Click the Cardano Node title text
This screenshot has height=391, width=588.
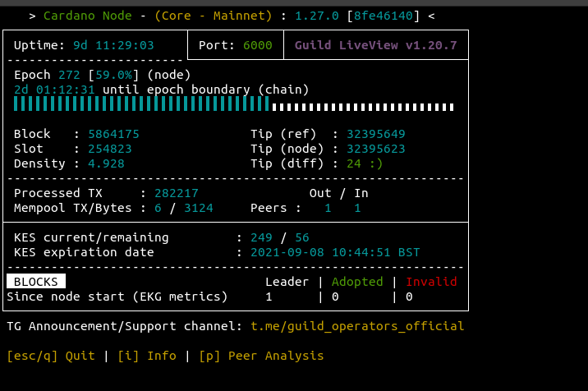tap(87, 16)
